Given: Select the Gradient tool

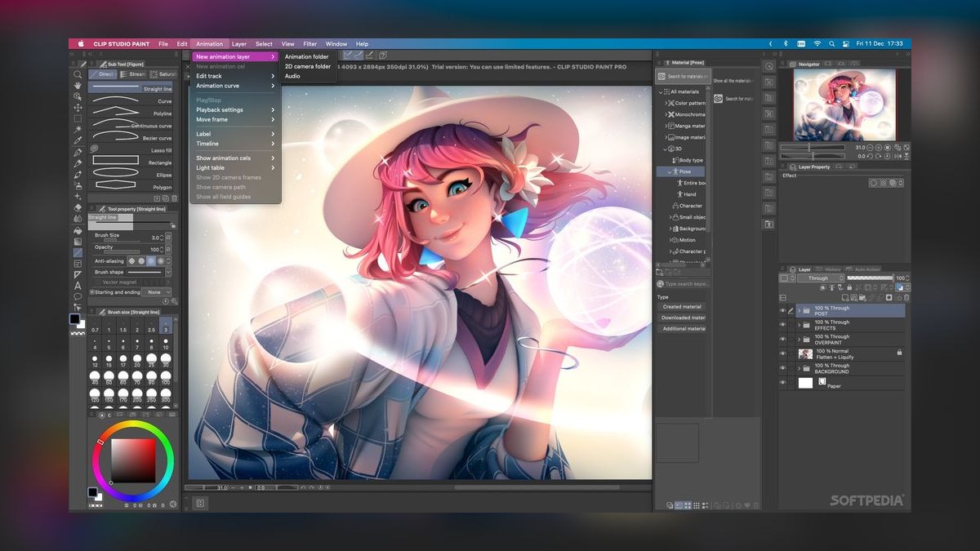Looking at the screenshot, I should tap(78, 242).
